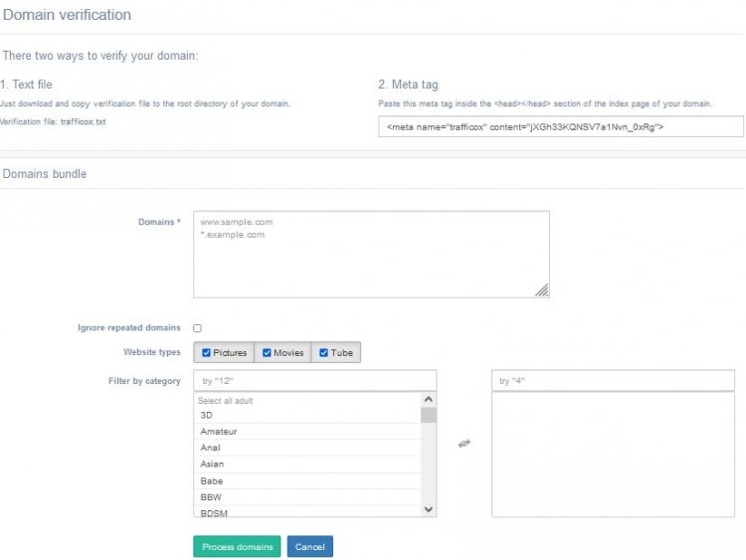Click the category list scrollbar thumb
The width and height of the screenshot is (746, 560).
click(429, 415)
